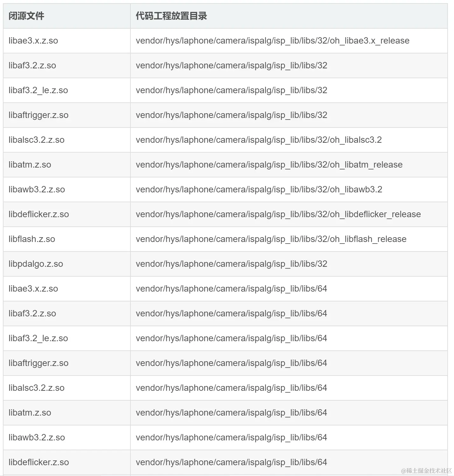The height and width of the screenshot is (476, 454).
Task: Select libalsc3.2.z.so in the oh_libalsc3.2 row
Action: click(36, 140)
